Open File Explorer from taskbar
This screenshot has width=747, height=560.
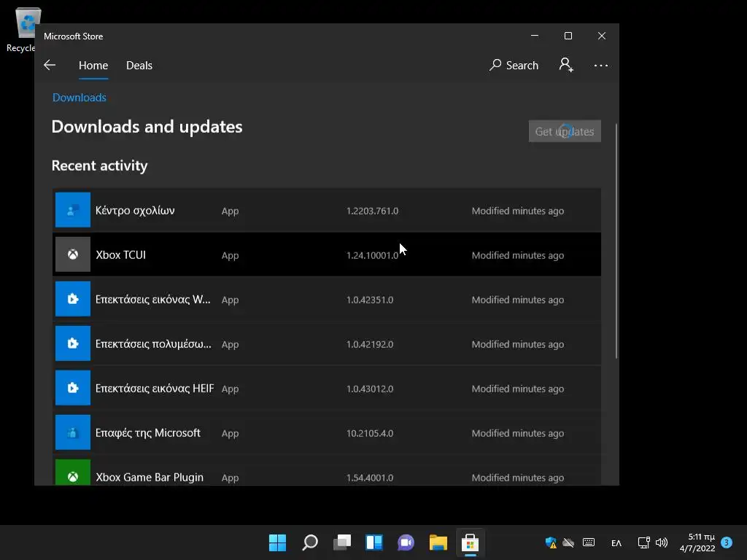coord(438,542)
